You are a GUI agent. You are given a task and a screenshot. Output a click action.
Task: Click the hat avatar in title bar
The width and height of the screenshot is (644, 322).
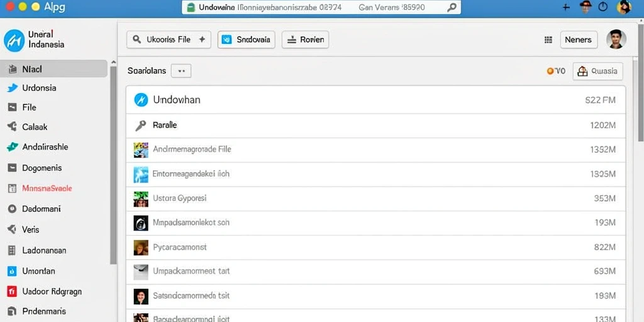[586, 6]
